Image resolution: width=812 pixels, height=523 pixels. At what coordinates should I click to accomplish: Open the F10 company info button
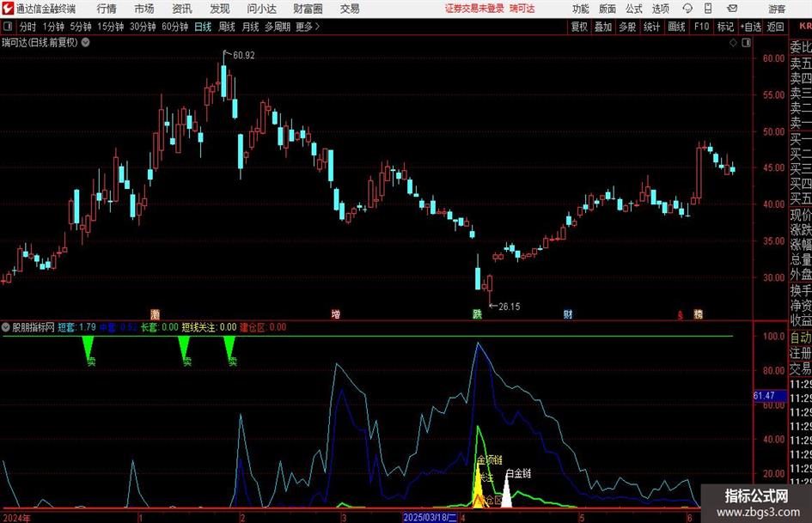tap(701, 27)
